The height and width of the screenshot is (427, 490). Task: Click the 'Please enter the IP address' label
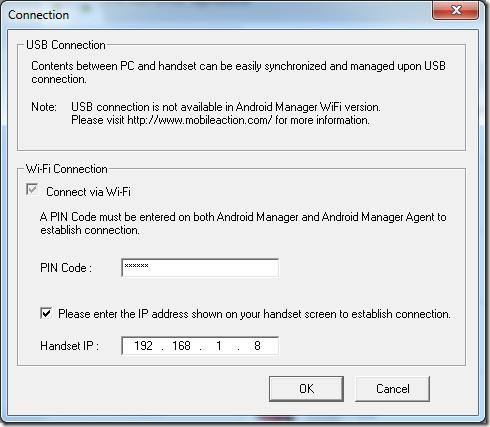(254, 314)
